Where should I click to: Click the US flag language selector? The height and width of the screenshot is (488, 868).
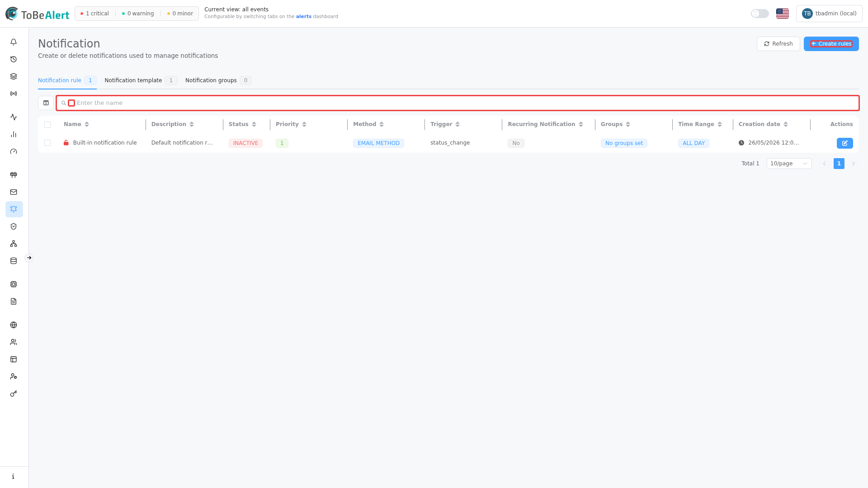pyautogui.click(x=783, y=14)
